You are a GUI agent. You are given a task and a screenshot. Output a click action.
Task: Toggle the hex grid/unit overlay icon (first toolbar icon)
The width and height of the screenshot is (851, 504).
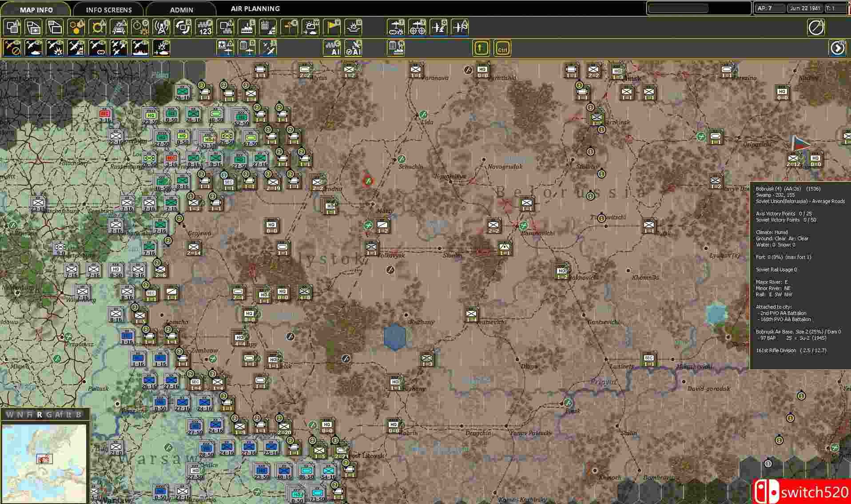(12, 28)
